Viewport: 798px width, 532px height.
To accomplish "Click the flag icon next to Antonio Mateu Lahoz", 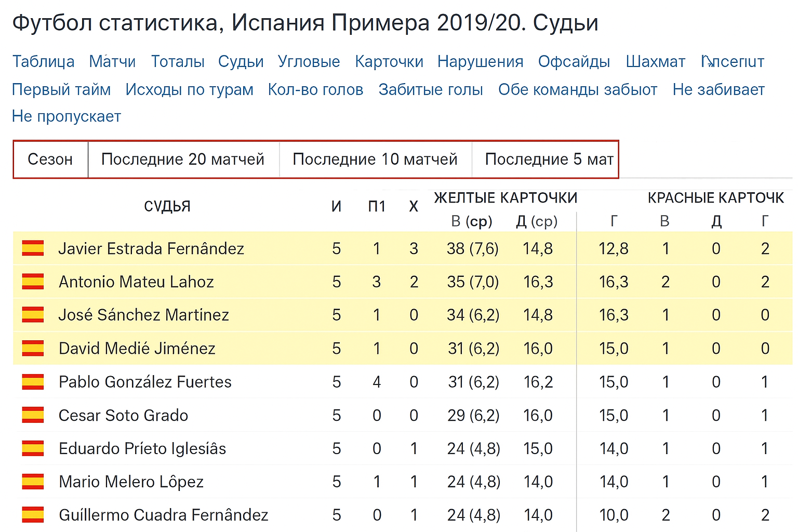I will (33, 282).
